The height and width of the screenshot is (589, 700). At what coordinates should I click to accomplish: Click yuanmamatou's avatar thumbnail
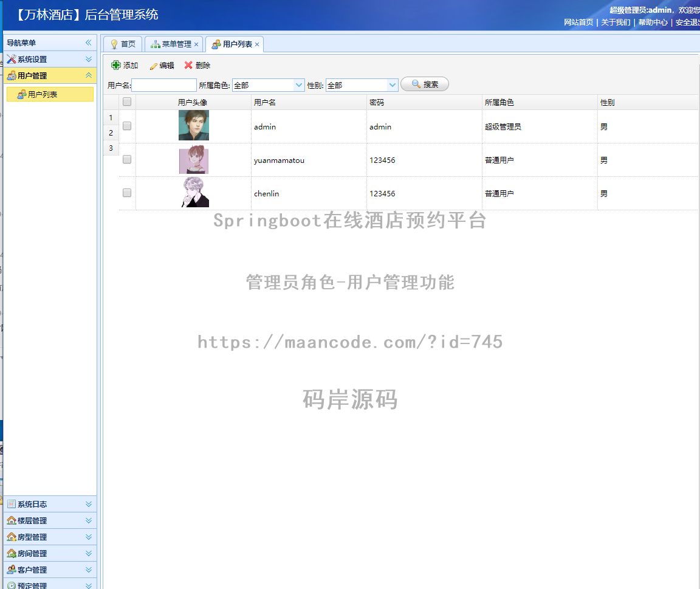click(194, 159)
